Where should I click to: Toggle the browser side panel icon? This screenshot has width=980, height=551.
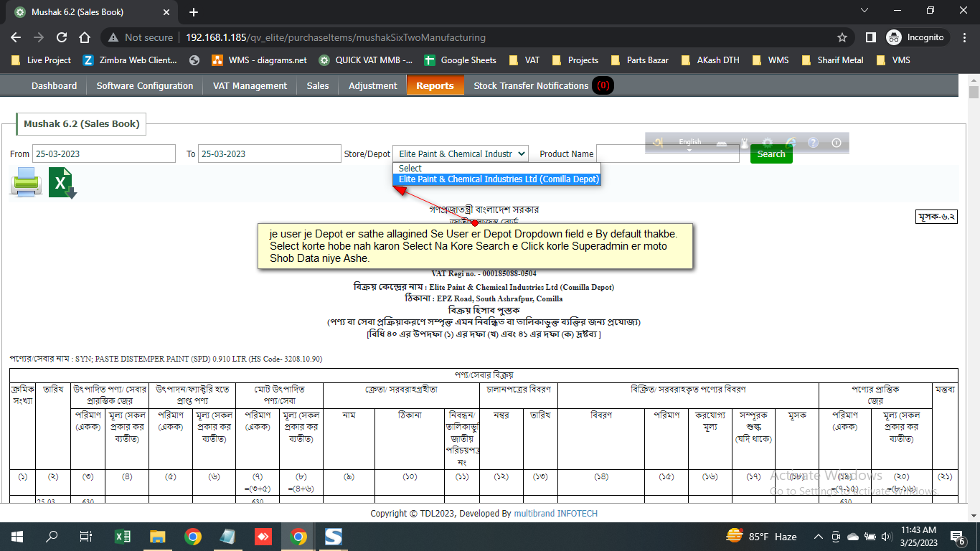tap(870, 37)
